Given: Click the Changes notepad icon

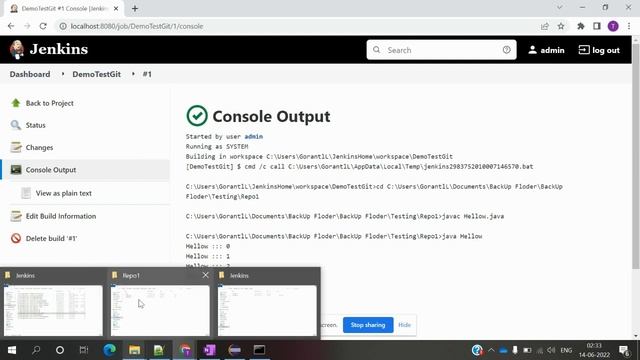Looking at the screenshot, I should tap(16, 147).
